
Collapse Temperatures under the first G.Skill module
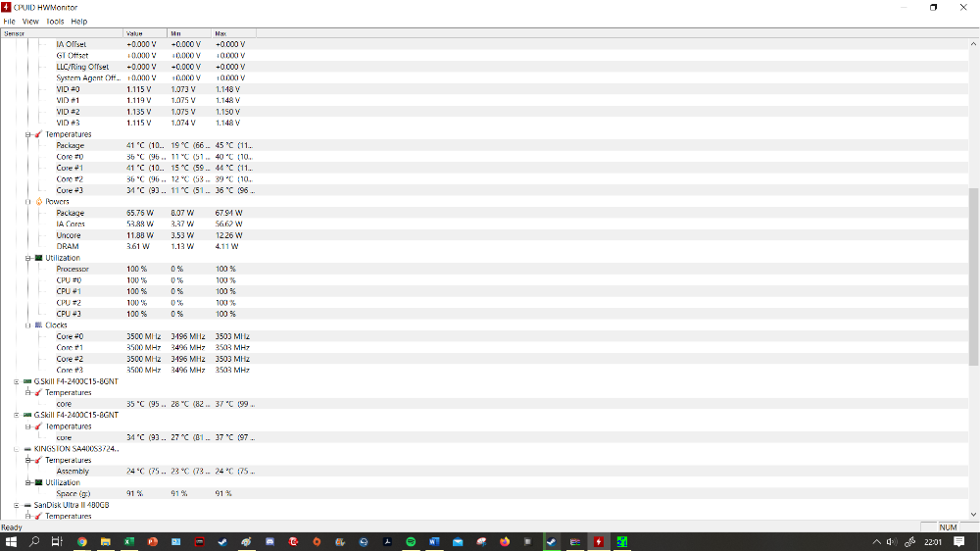[27, 393]
